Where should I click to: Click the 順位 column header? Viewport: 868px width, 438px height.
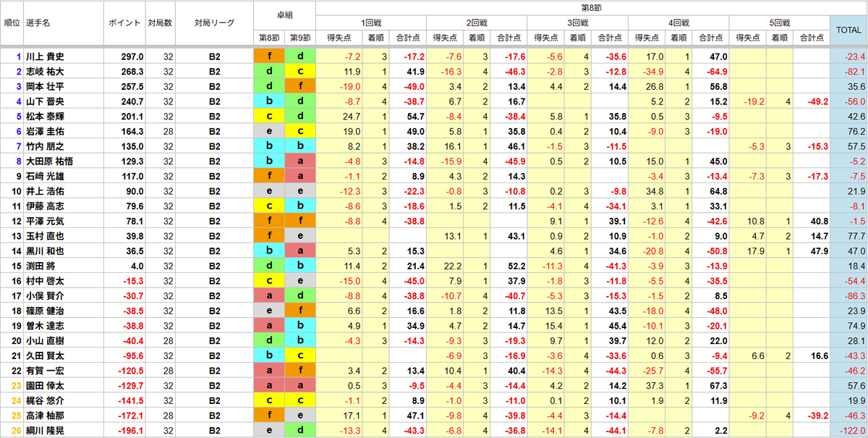point(12,23)
